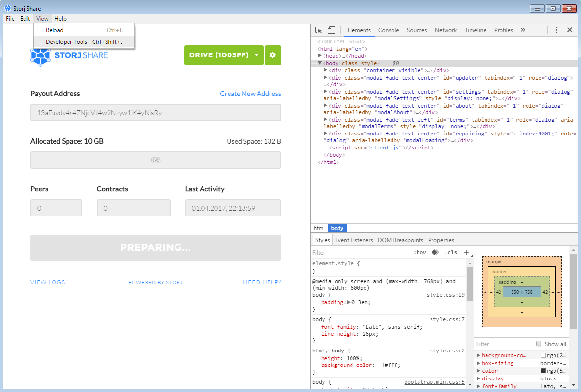Image resolution: width=581 pixels, height=392 pixels.
Task: Click the #fff background color swatch
Action: click(x=381, y=365)
